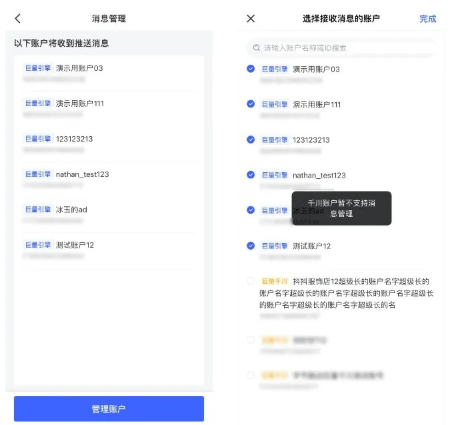
Task: Click the 管理账户 button
Action: tap(109, 409)
